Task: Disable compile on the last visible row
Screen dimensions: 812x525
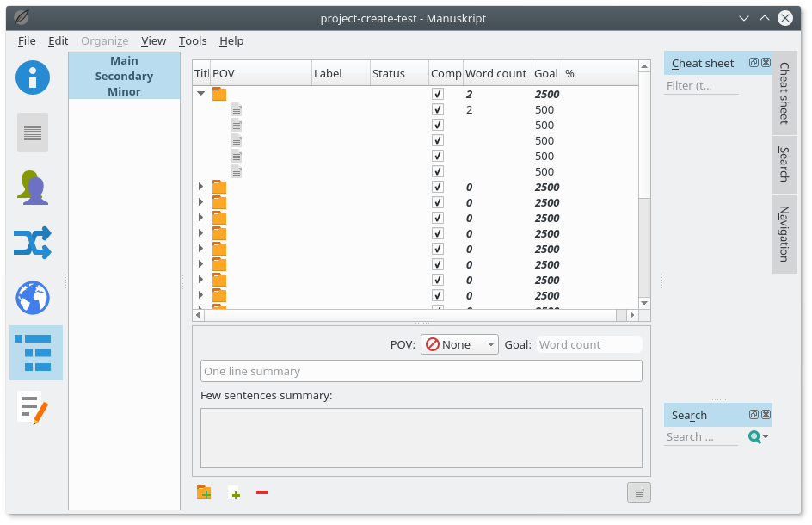Action: pos(437,295)
